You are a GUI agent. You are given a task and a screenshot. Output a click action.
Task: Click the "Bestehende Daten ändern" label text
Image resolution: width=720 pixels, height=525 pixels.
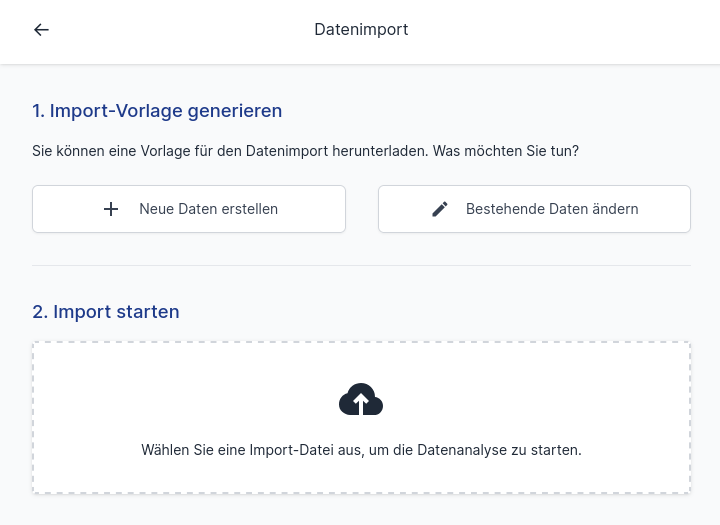552,209
